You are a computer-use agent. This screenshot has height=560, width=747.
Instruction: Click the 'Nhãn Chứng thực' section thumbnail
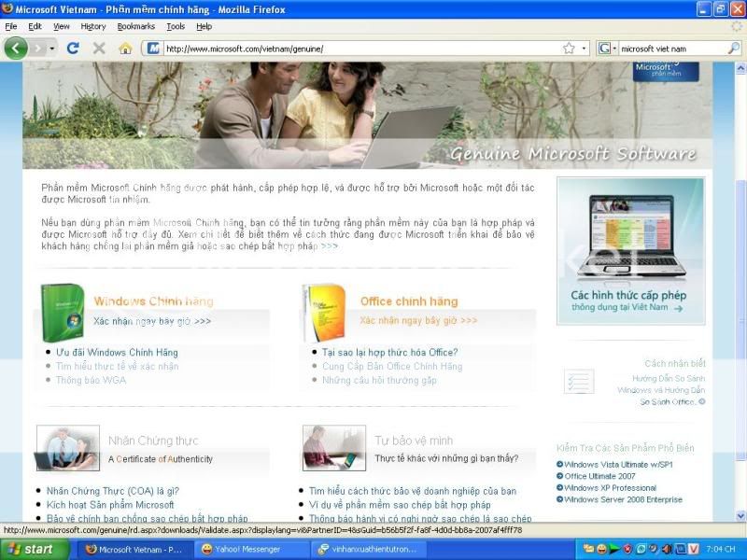(67, 448)
